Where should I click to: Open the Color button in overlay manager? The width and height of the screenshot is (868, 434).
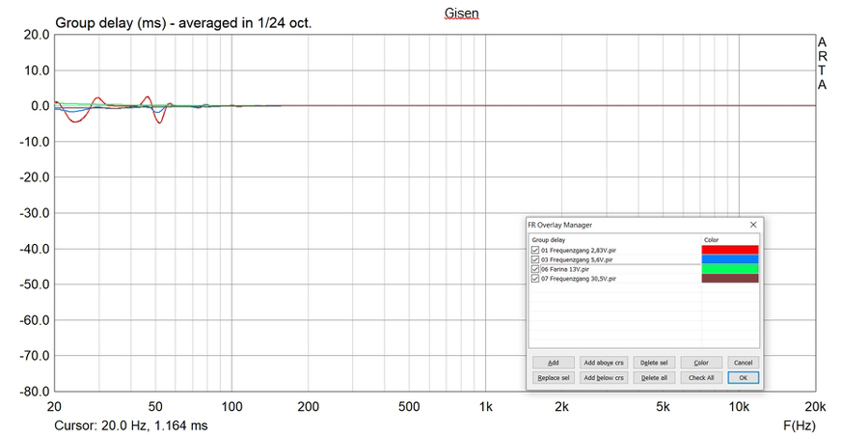coord(701,363)
